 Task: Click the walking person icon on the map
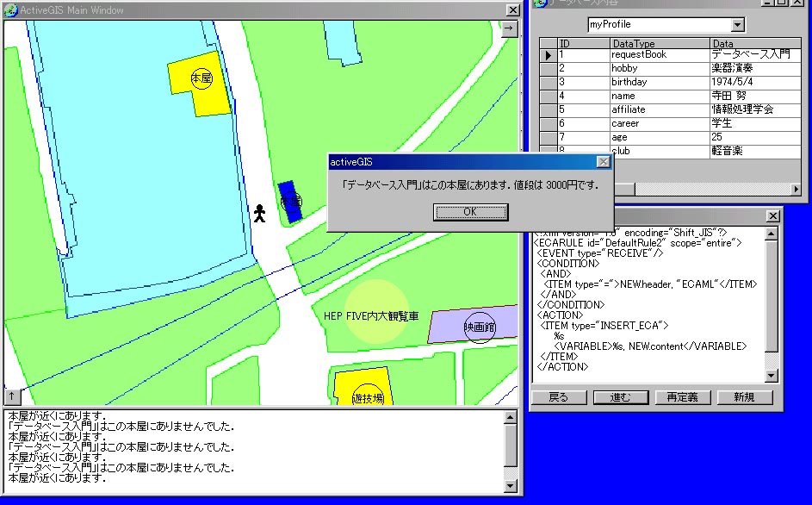point(259,213)
